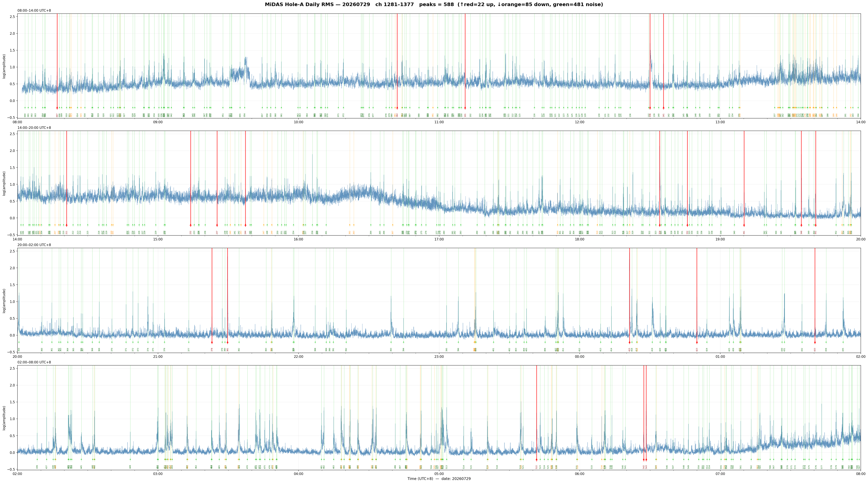The image size is (868, 483).
Task: Click the red up-peak marker labeled 522
Action: (536, 459)
